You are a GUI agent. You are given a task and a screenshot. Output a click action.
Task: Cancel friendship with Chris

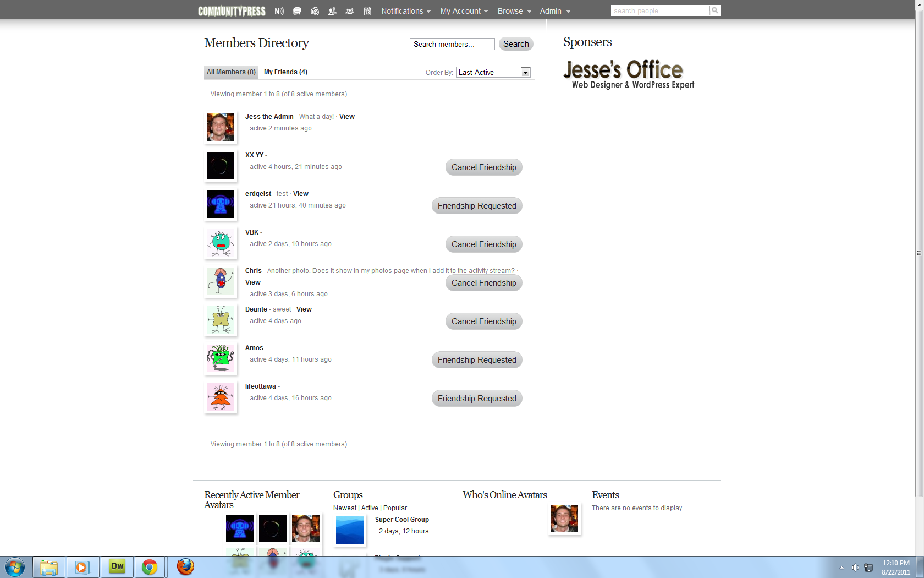[484, 283]
